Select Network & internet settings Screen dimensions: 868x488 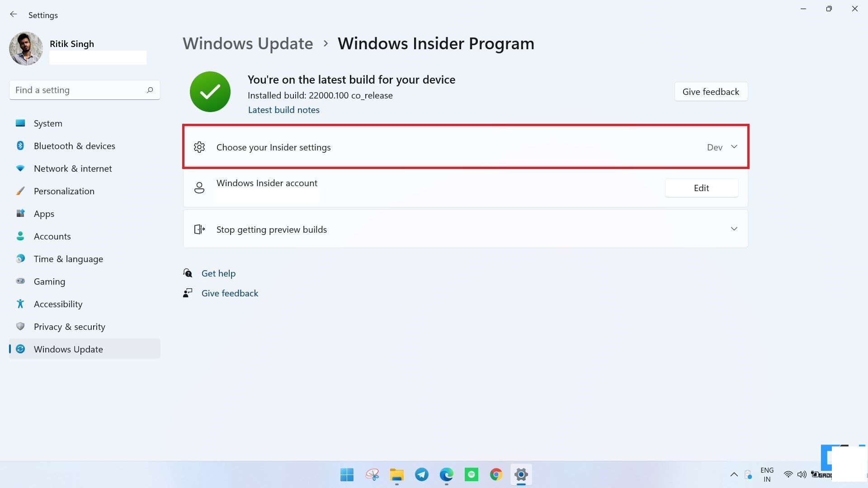[73, 168]
